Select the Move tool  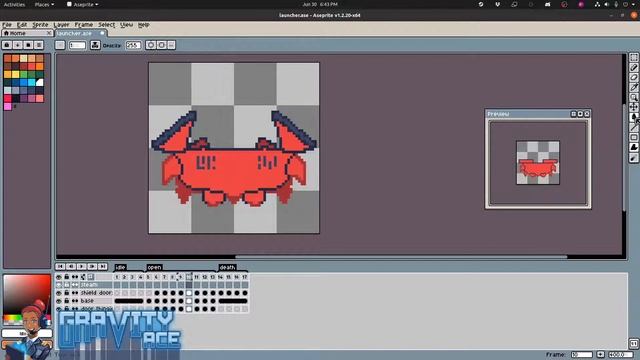pos(633,107)
